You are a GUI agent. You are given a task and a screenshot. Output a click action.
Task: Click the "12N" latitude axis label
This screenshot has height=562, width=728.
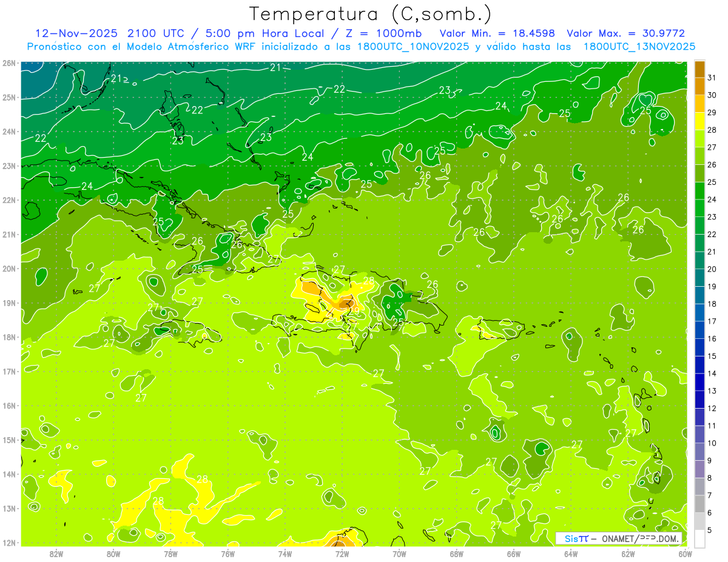coord(8,543)
